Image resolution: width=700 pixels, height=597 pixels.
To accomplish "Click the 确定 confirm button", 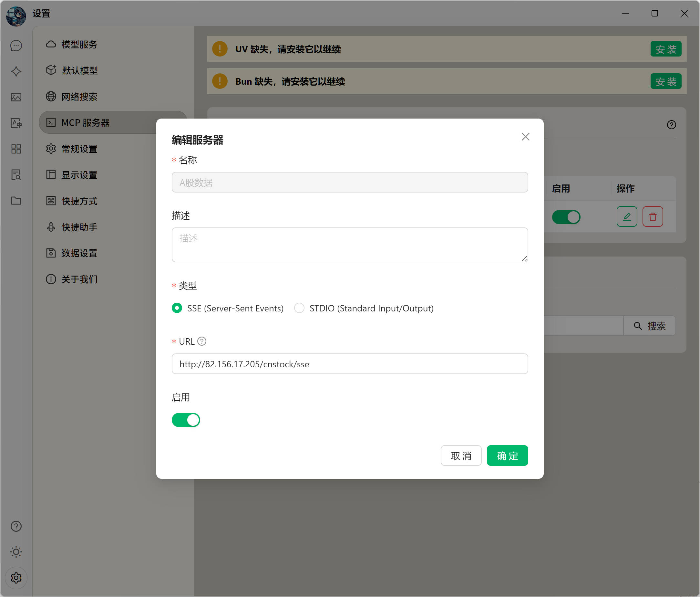I will click(507, 456).
